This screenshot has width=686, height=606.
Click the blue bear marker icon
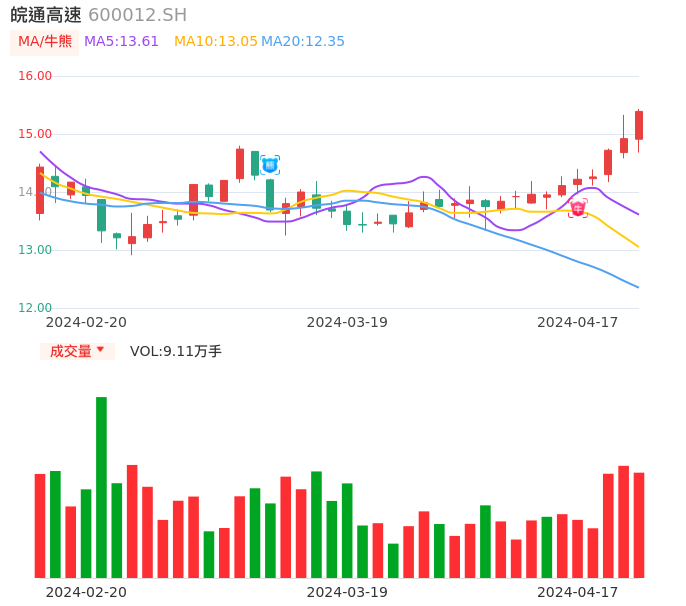[x=270, y=164]
